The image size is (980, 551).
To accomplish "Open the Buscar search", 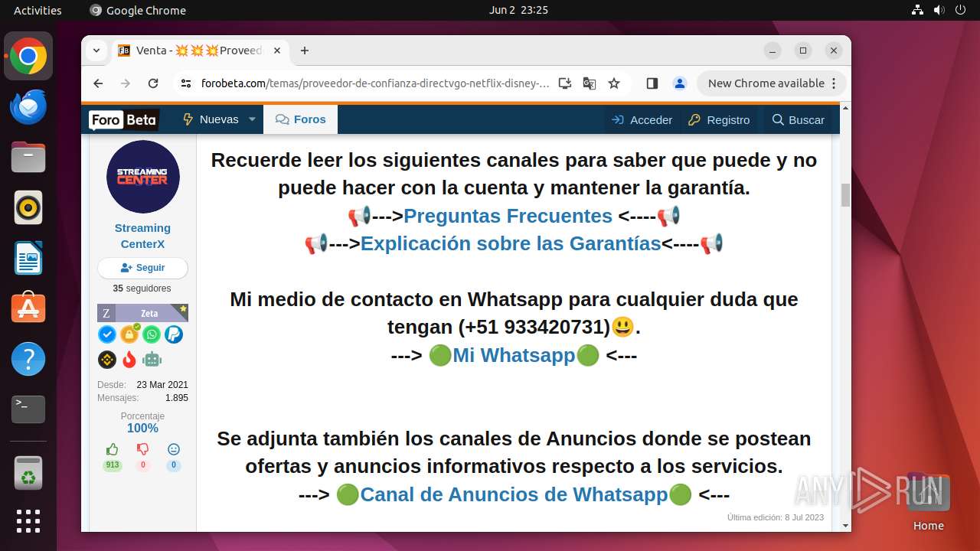I will click(798, 120).
